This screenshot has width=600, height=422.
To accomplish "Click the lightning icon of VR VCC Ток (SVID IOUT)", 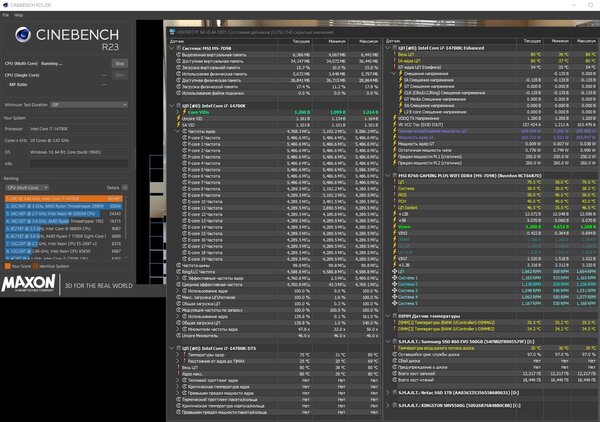I will [395, 125].
